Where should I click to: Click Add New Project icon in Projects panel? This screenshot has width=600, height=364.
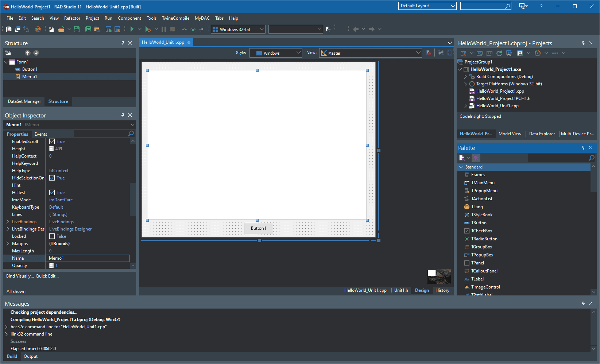click(x=480, y=53)
